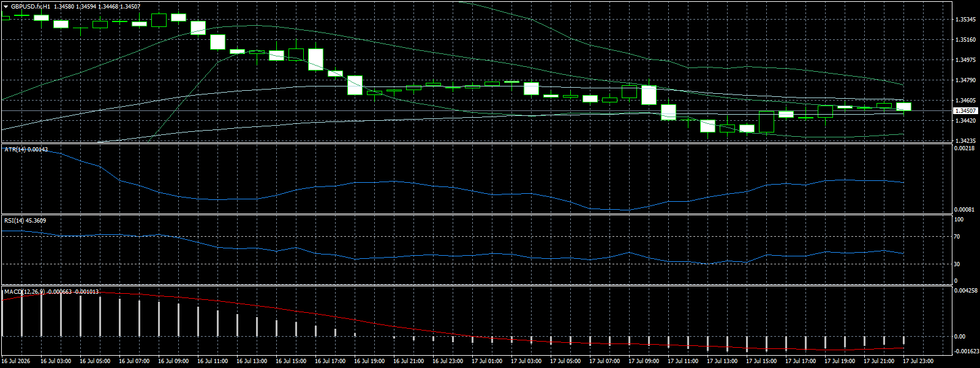This screenshot has width=980, height=368.
Task: Click the 16 Jul 23:00 time label
Action: pos(448,361)
